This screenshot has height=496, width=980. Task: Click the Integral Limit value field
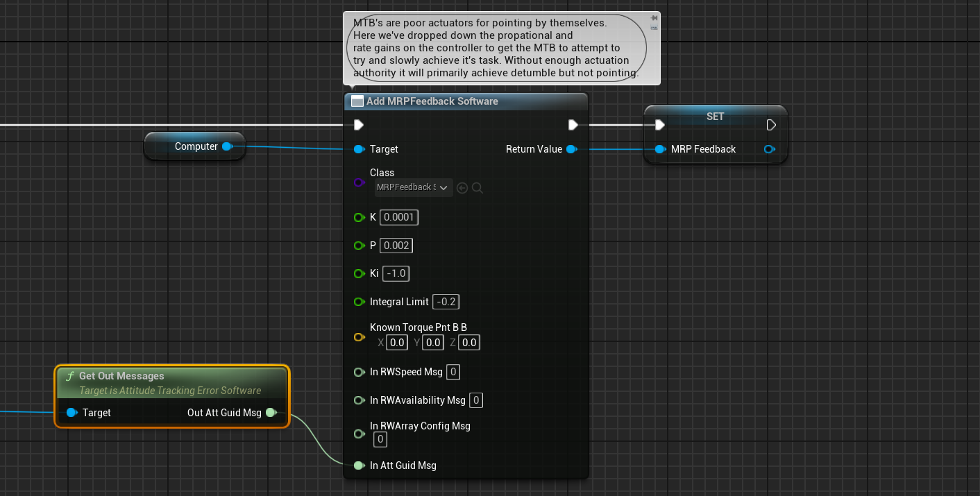446,302
